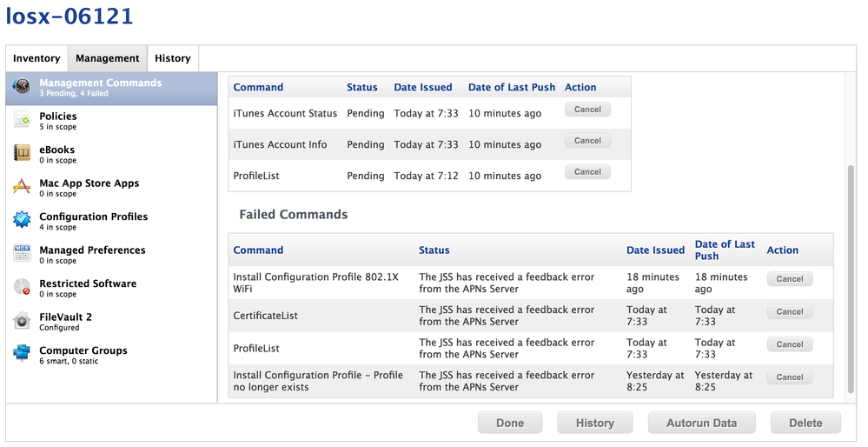Open the Configuration Profiles badge icon
The height and width of the screenshot is (447, 868).
pyautogui.click(x=22, y=220)
